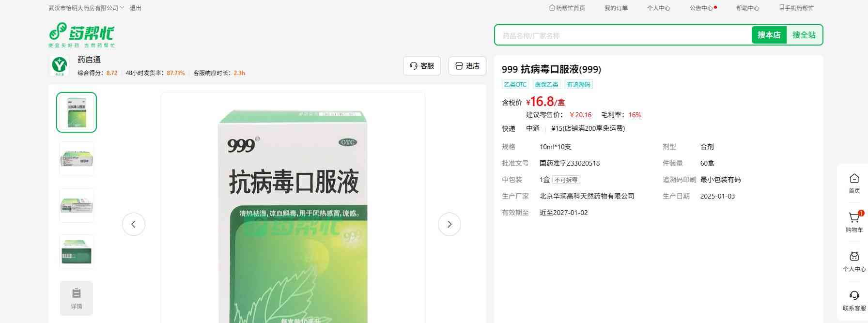This screenshot has width=868, height=323.
Task: Click the 首页 home icon in sidebar
Action: pos(854,179)
